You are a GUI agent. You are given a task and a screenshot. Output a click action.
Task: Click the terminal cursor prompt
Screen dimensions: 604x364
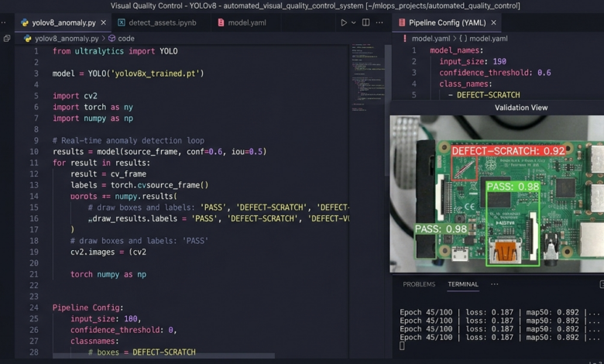402,346
